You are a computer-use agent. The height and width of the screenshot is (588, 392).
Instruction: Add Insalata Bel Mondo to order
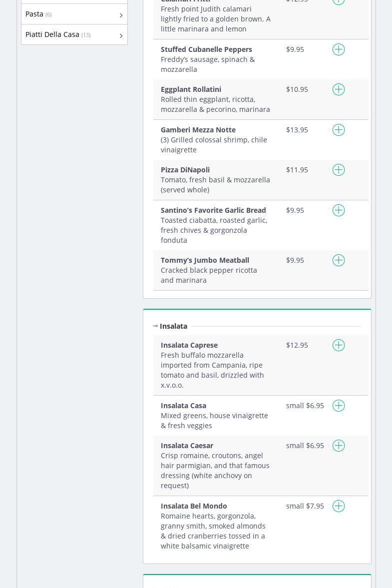(339, 506)
